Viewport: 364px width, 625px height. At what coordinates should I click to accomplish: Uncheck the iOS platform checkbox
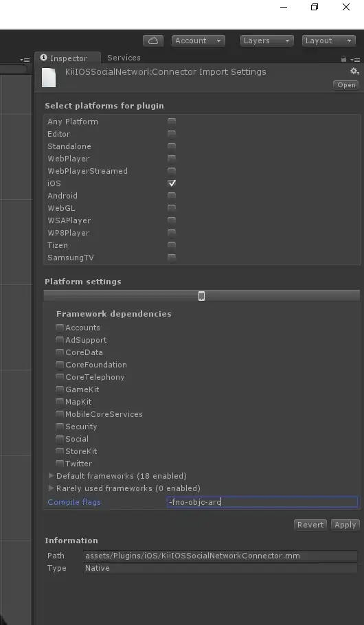[x=172, y=183]
